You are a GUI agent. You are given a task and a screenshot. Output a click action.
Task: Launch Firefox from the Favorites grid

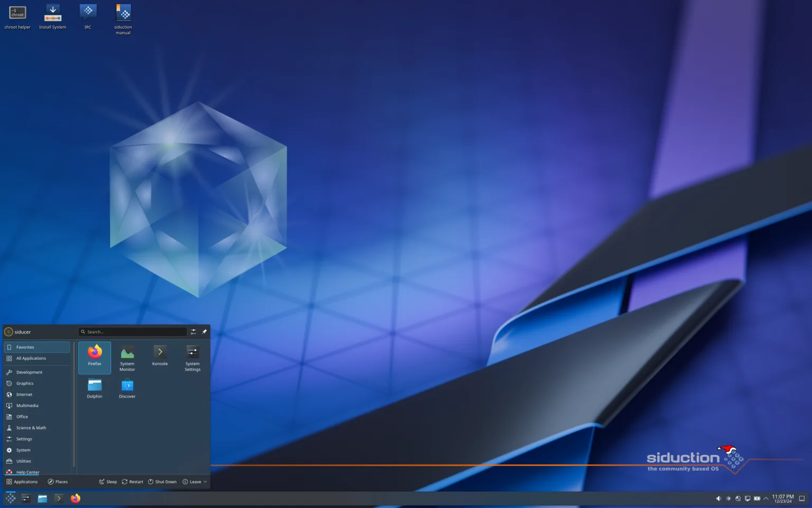point(95,356)
